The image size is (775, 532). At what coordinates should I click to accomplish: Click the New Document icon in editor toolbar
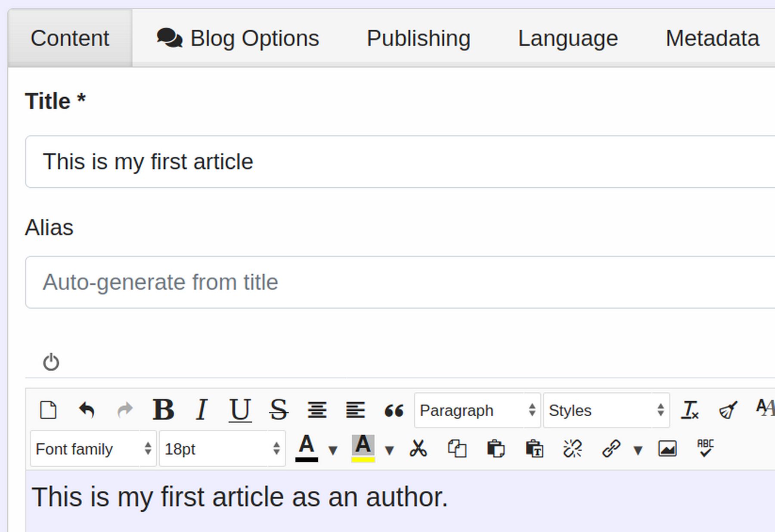click(48, 410)
